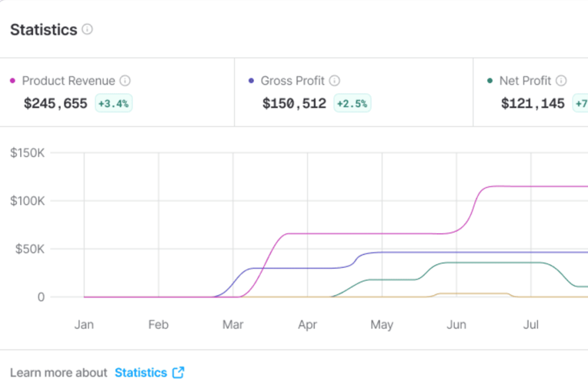Screen dimensions: 588x392
Task: Open the external link icon after Statistics
Action: (179, 372)
